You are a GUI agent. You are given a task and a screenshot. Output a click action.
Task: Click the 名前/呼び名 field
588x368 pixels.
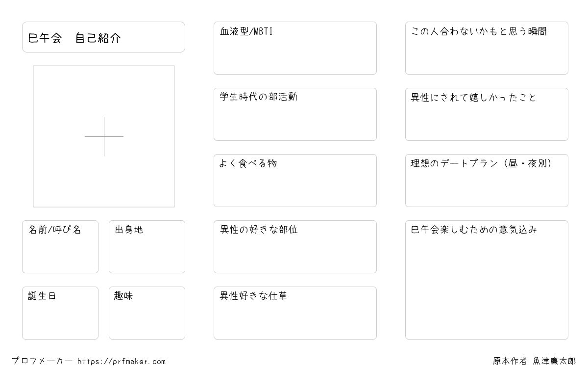pos(60,247)
